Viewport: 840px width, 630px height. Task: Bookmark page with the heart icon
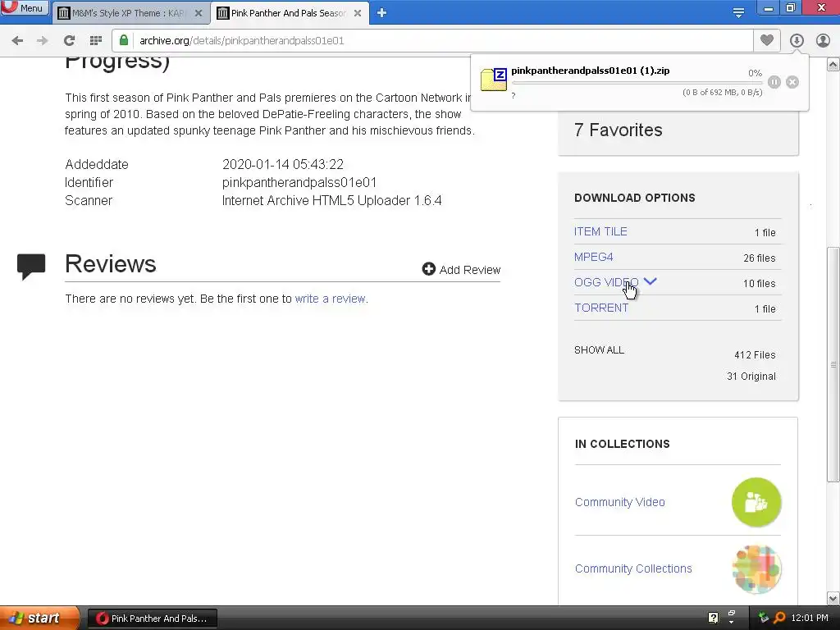[767, 40]
